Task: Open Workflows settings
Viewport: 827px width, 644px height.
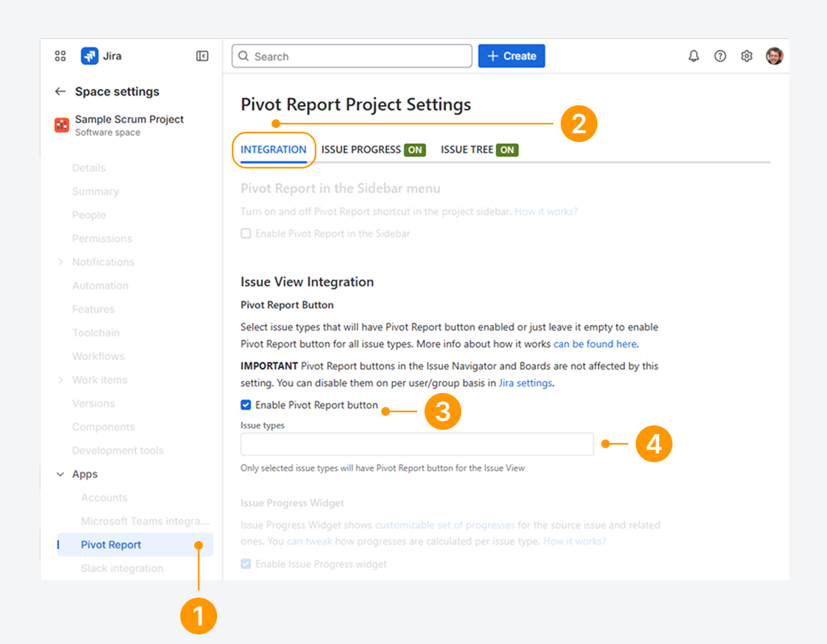Action: pos(98,356)
